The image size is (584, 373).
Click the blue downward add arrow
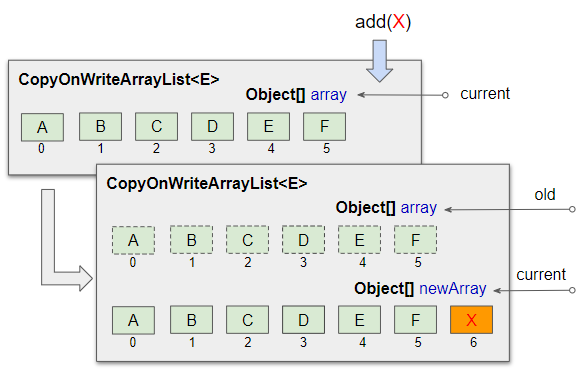click(380, 61)
